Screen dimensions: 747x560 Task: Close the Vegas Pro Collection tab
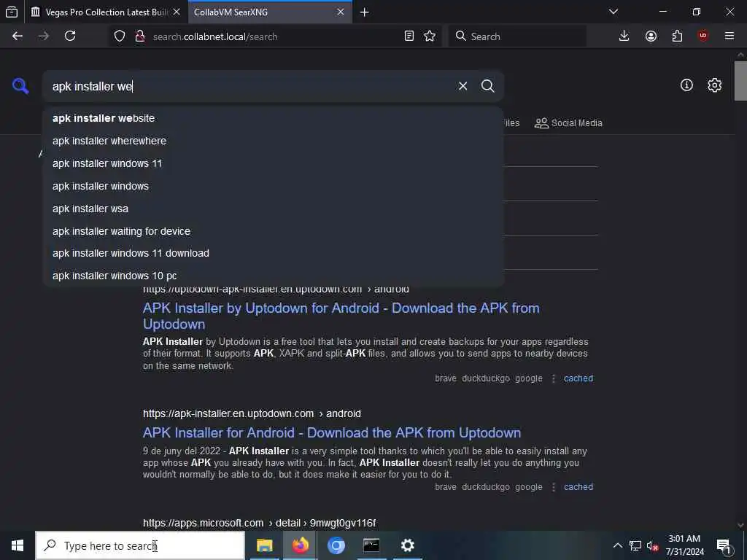point(177,12)
